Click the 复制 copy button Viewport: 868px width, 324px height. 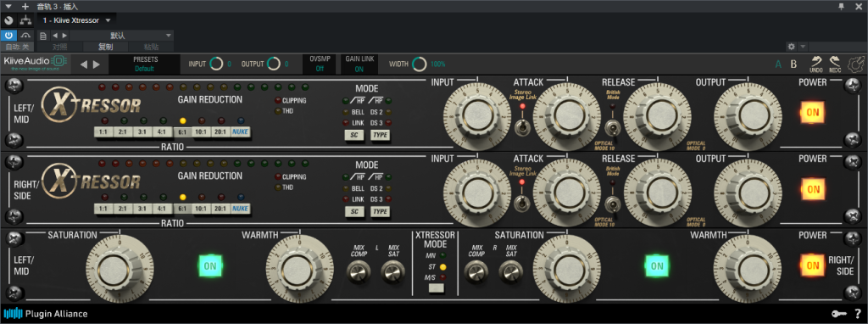click(x=105, y=47)
